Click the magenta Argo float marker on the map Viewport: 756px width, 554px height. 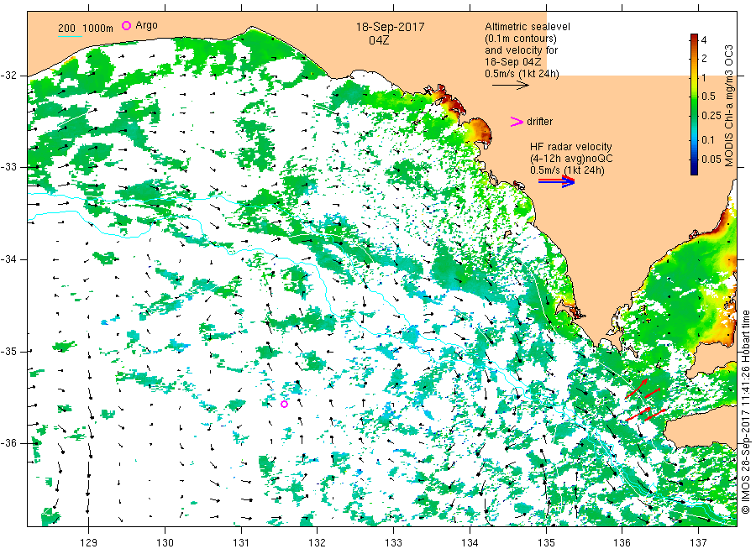click(x=285, y=405)
